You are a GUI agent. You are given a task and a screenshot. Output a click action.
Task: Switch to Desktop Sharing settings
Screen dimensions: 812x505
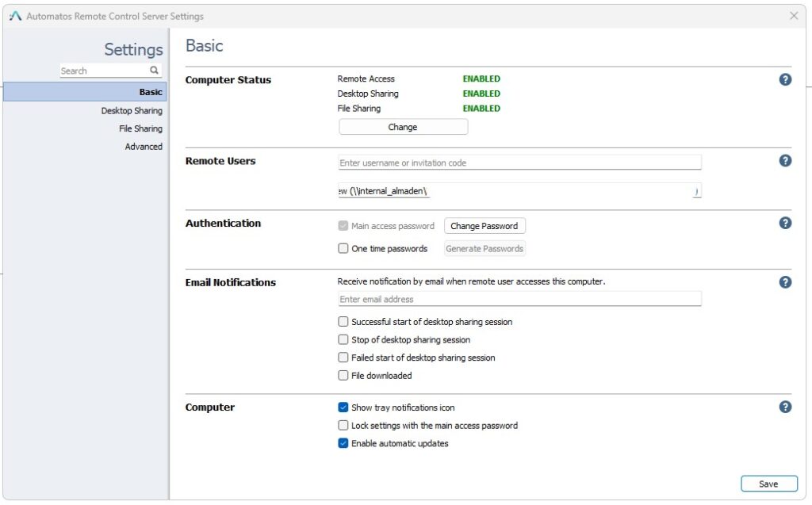tap(132, 110)
